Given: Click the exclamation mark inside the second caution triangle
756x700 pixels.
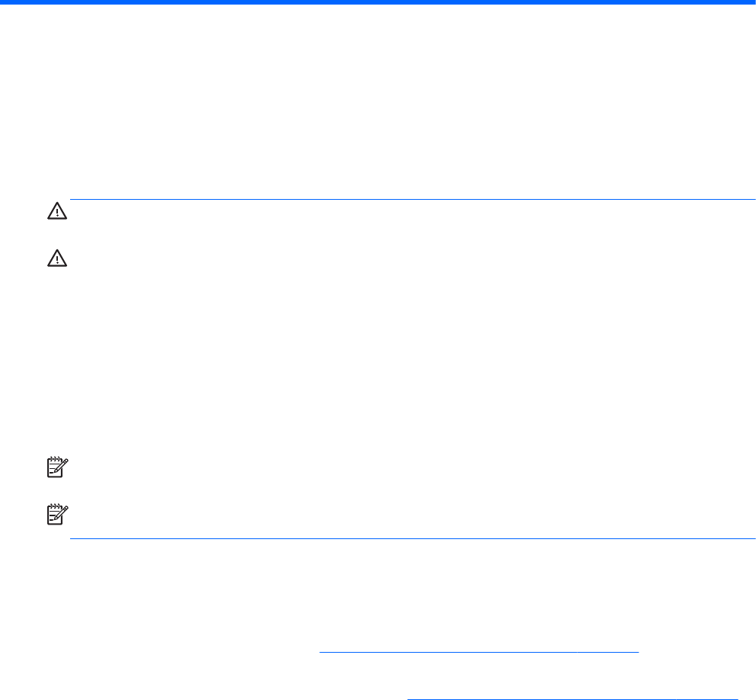Looking at the screenshot, I should 58,262.
